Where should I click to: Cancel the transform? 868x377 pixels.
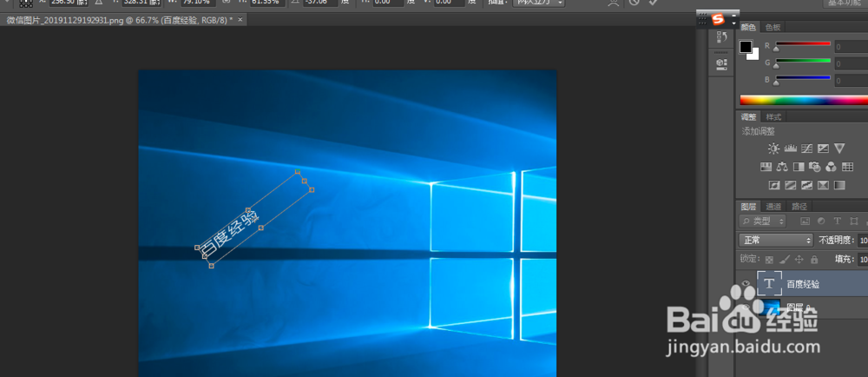pyautogui.click(x=635, y=3)
